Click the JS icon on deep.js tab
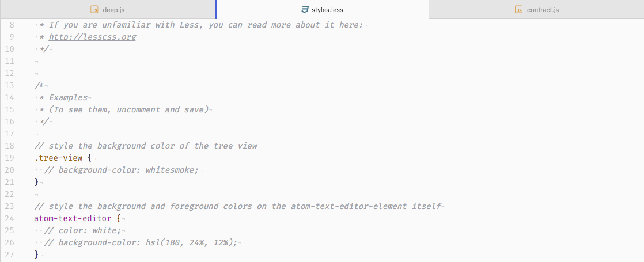Viewport: 644px width, 262px height. tap(94, 10)
